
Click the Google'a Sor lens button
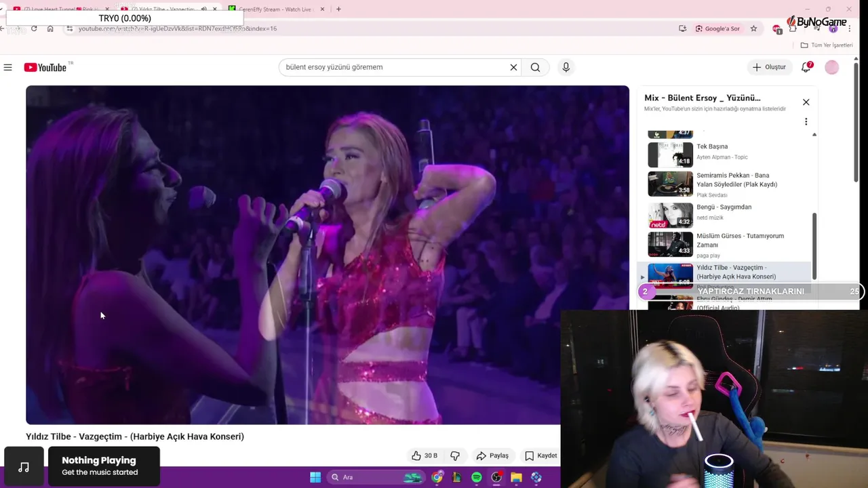(717, 28)
